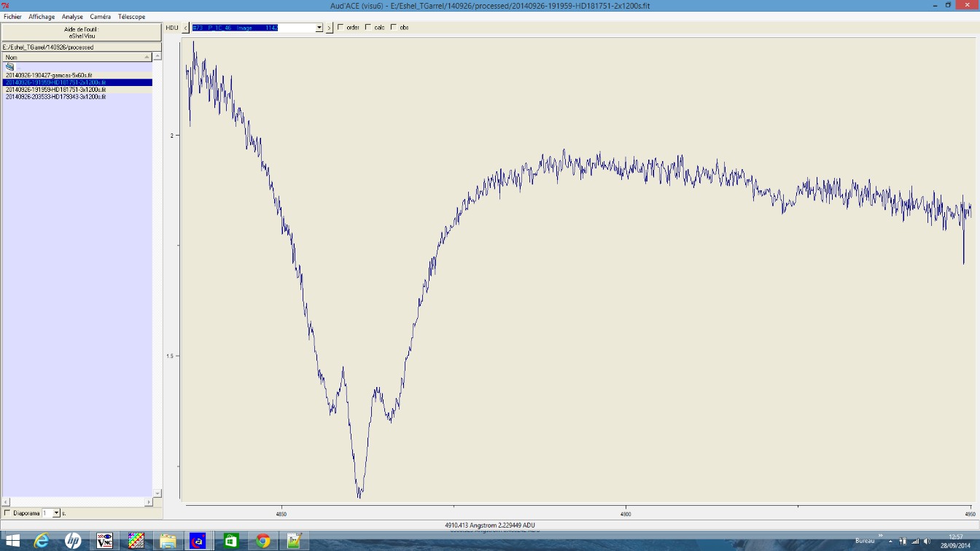Open Internet Explorer from the taskbar
This screenshot has width=980, height=551.
(42, 541)
